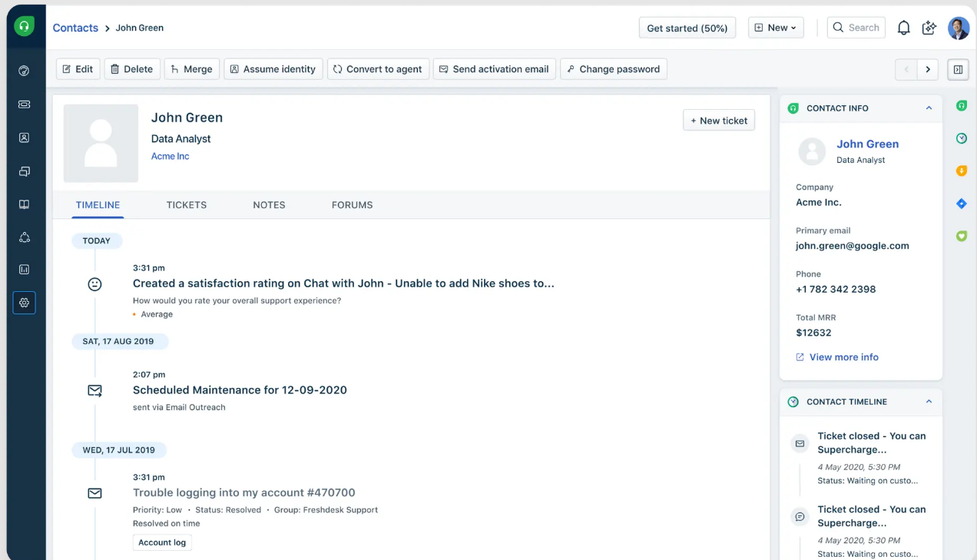Click the Freshdesk headset logo

tap(25, 27)
